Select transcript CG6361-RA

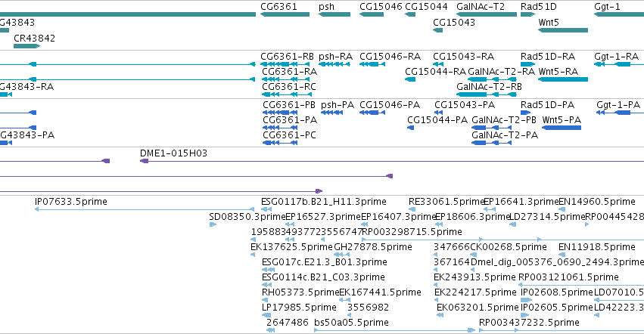286,79
